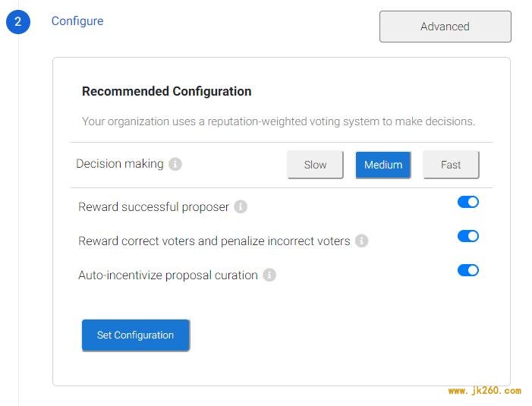Select Medium decision making speed
Image resolution: width=532 pixels, height=406 pixels.
pos(383,165)
